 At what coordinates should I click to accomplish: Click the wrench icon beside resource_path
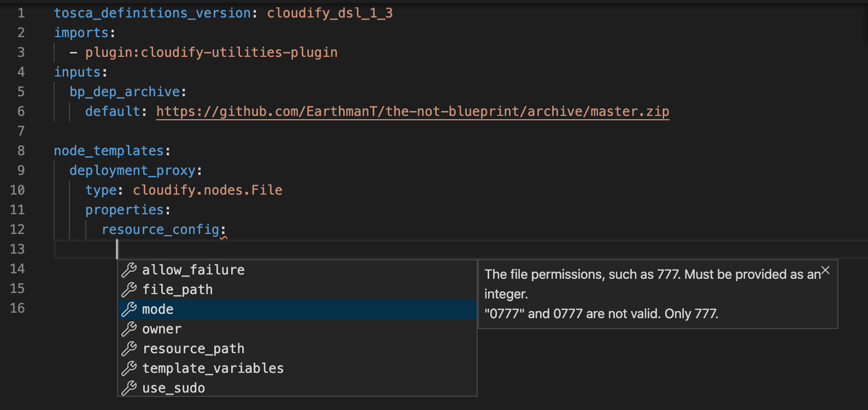click(x=129, y=348)
